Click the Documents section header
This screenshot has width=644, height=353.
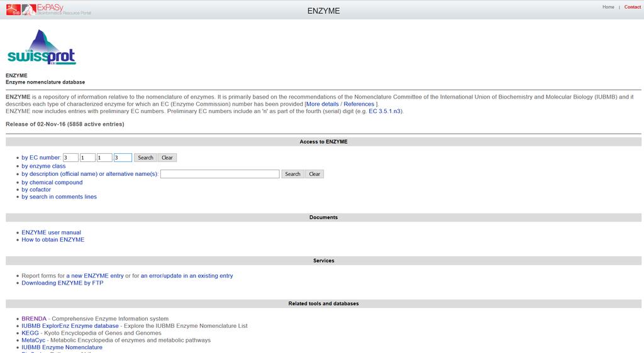point(324,218)
